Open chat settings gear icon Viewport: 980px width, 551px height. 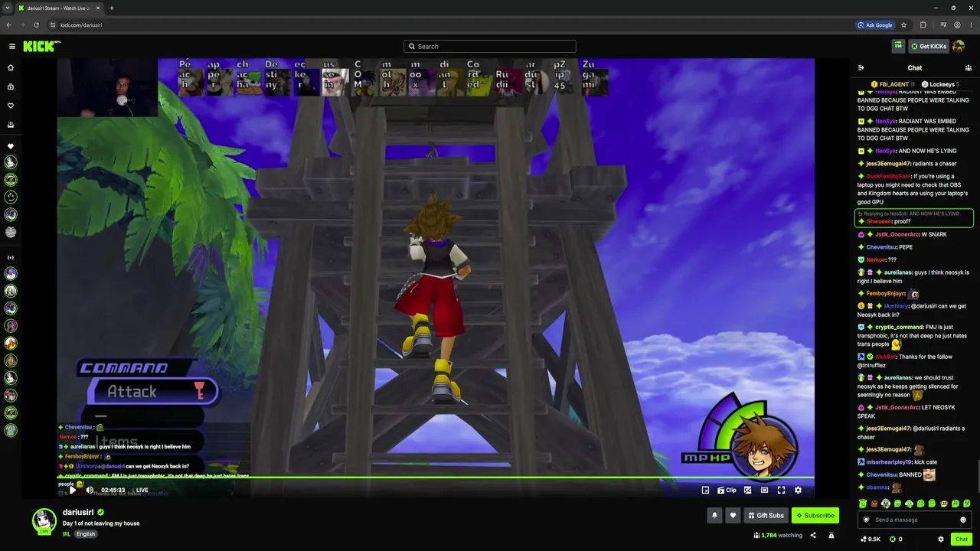(941, 540)
